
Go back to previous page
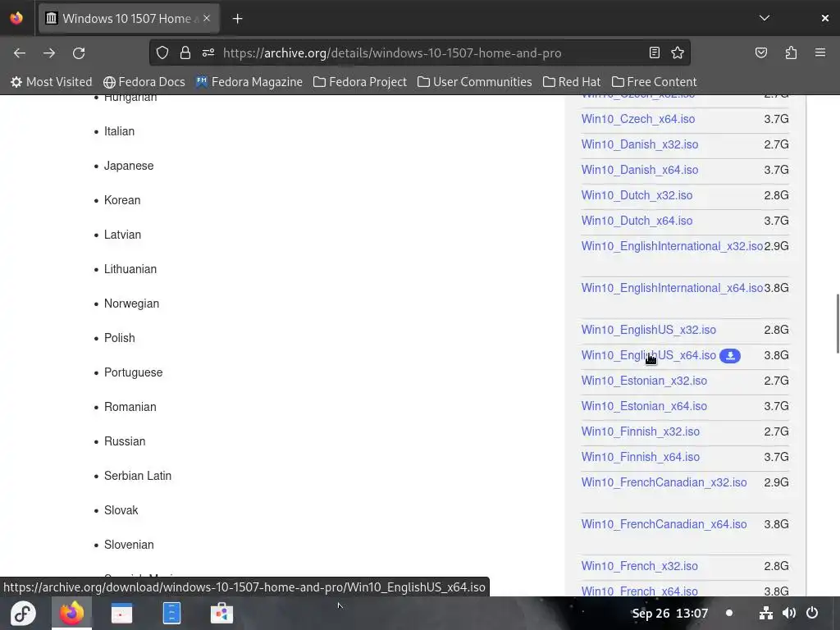[x=20, y=53]
